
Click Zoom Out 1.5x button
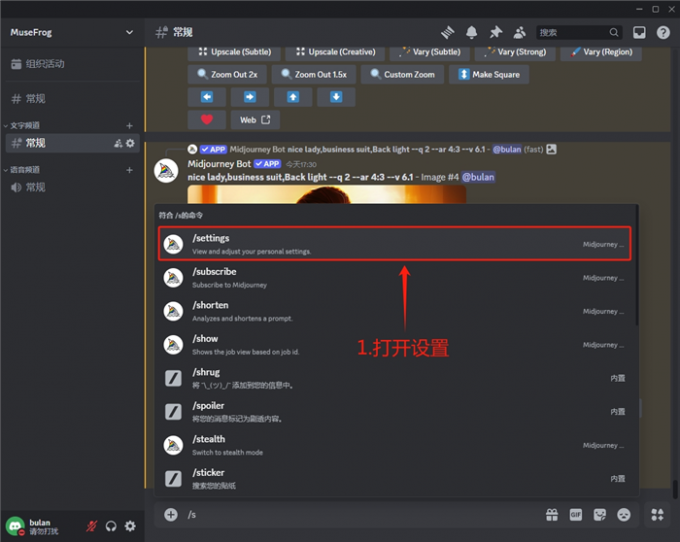click(314, 75)
